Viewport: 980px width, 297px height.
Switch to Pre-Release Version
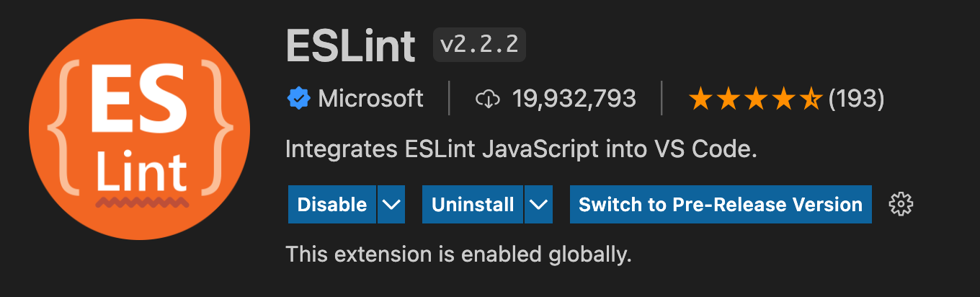click(x=721, y=205)
